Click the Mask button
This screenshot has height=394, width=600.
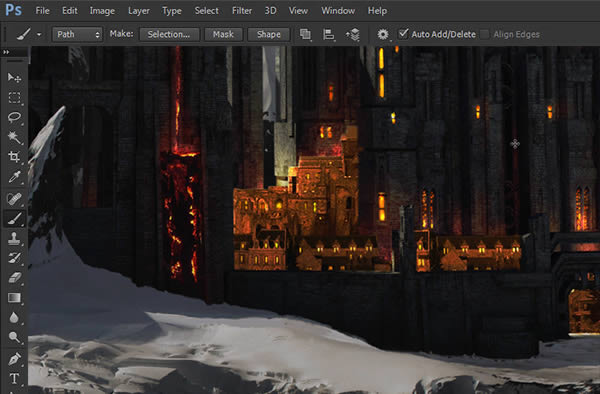223,34
